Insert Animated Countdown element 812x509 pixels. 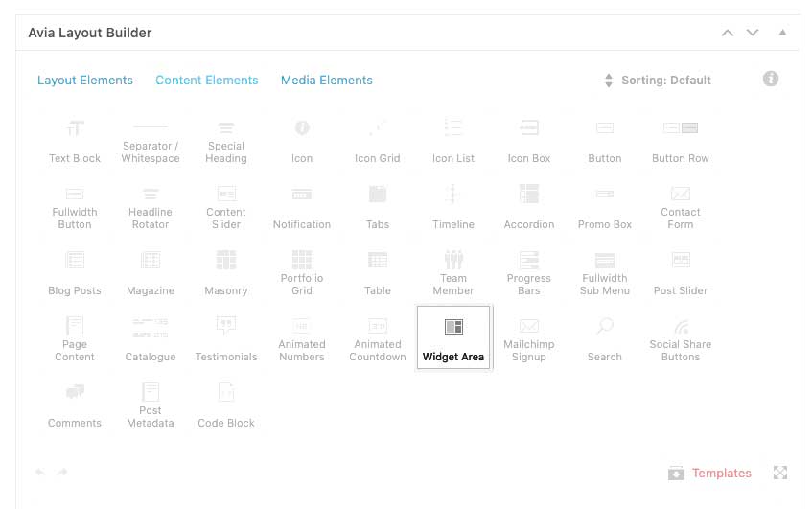[378, 338]
